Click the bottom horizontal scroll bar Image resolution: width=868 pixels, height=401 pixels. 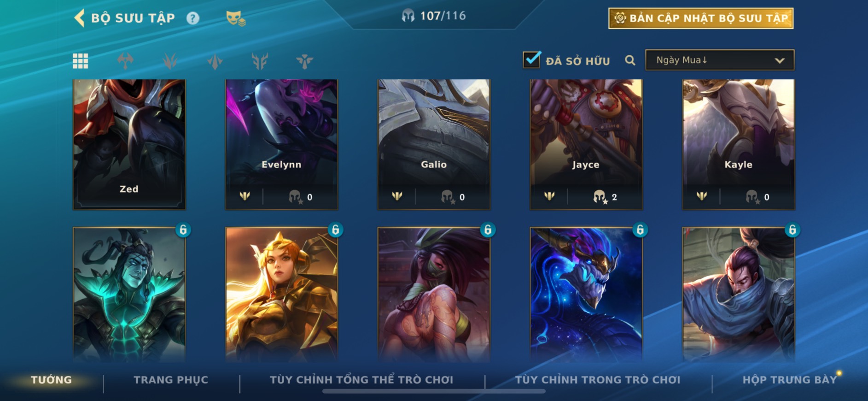(x=434, y=391)
